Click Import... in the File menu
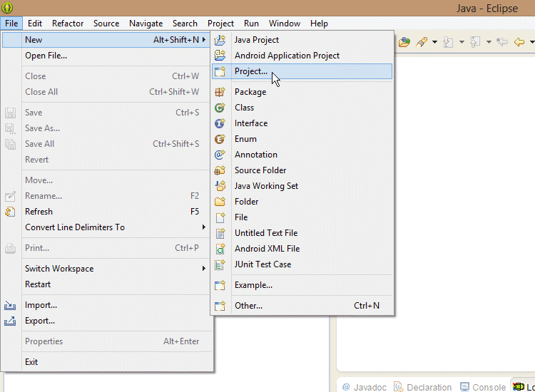Viewport: 535px width, 392px height. (41, 305)
